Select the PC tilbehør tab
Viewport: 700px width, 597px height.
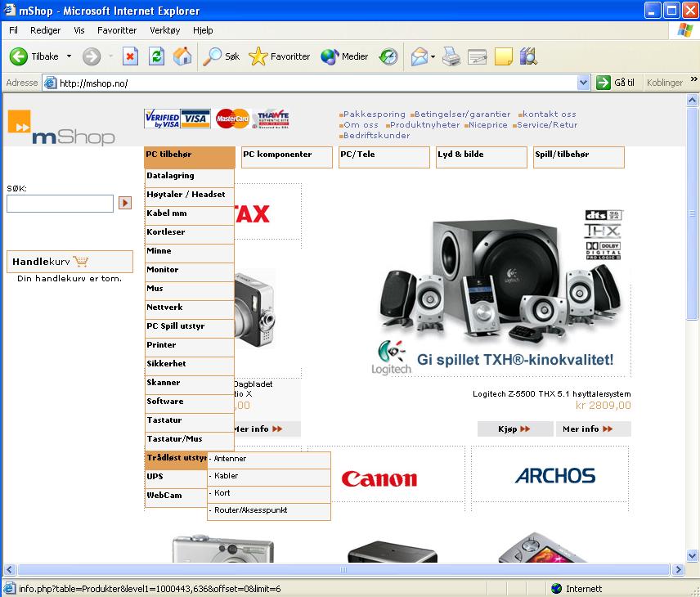(189, 157)
